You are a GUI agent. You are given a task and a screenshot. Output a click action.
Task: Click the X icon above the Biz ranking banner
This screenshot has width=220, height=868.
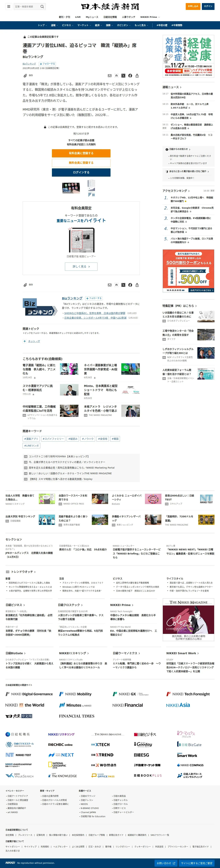(x=123, y=285)
